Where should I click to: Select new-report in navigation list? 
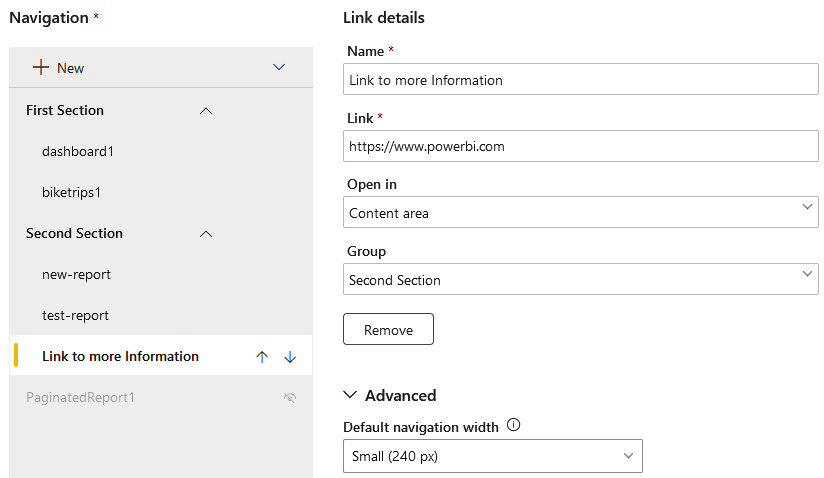click(x=76, y=274)
